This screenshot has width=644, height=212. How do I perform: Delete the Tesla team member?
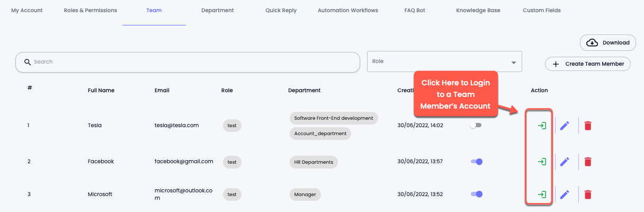(588, 126)
